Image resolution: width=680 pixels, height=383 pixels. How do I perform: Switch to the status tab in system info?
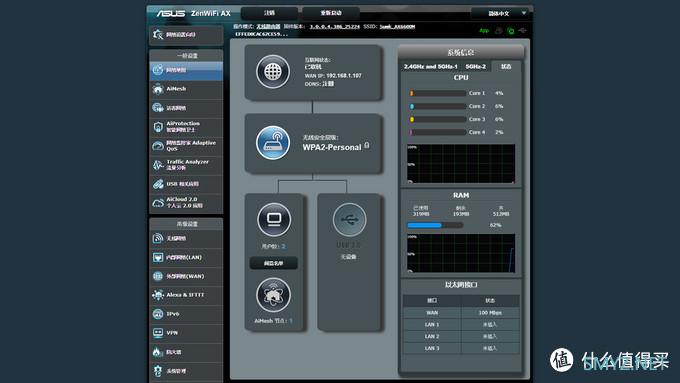(x=506, y=66)
